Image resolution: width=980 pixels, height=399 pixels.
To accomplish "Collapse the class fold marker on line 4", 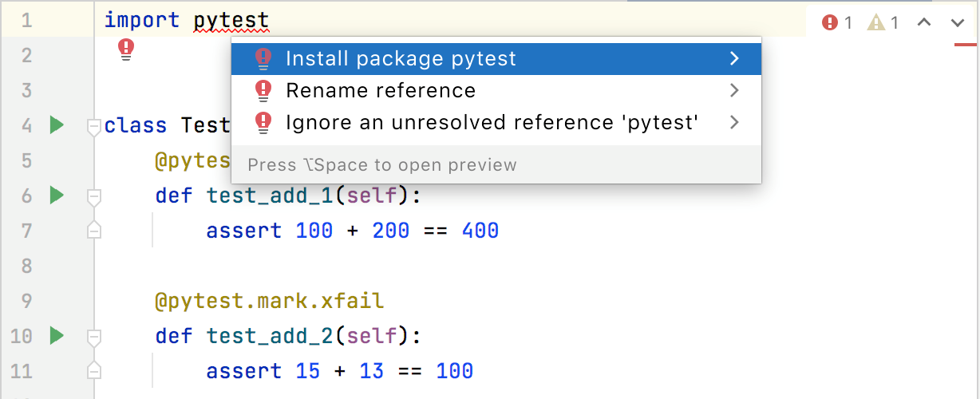I will pyautogui.click(x=94, y=125).
